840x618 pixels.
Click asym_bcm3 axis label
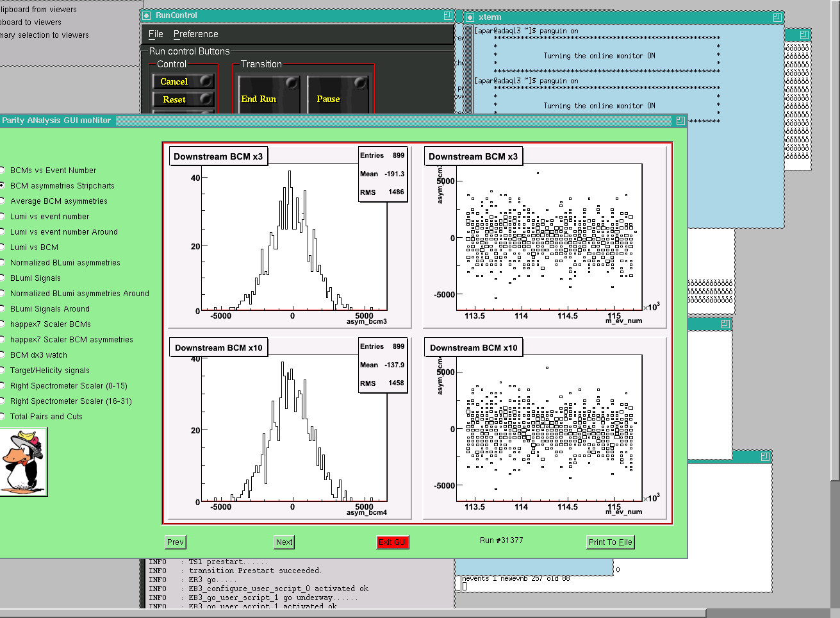pyautogui.click(x=366, y=321)
